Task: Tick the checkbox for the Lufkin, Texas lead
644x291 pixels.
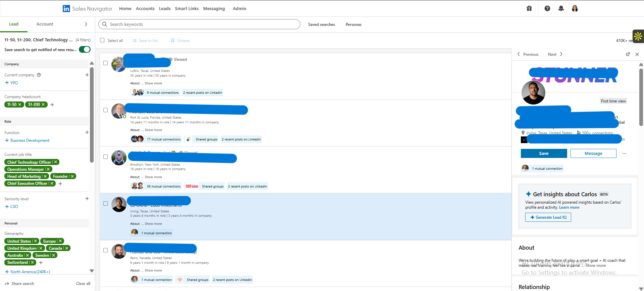Action: [105, 63]
